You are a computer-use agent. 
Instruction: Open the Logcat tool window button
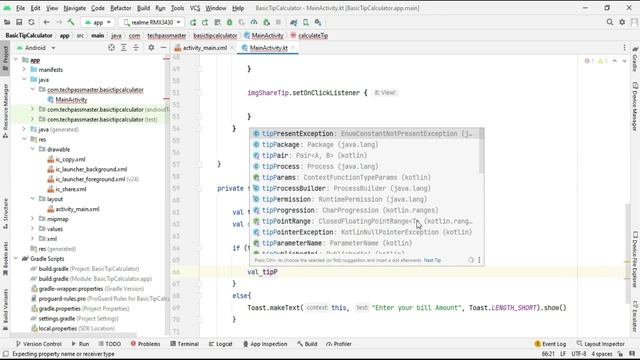(220, 344)
